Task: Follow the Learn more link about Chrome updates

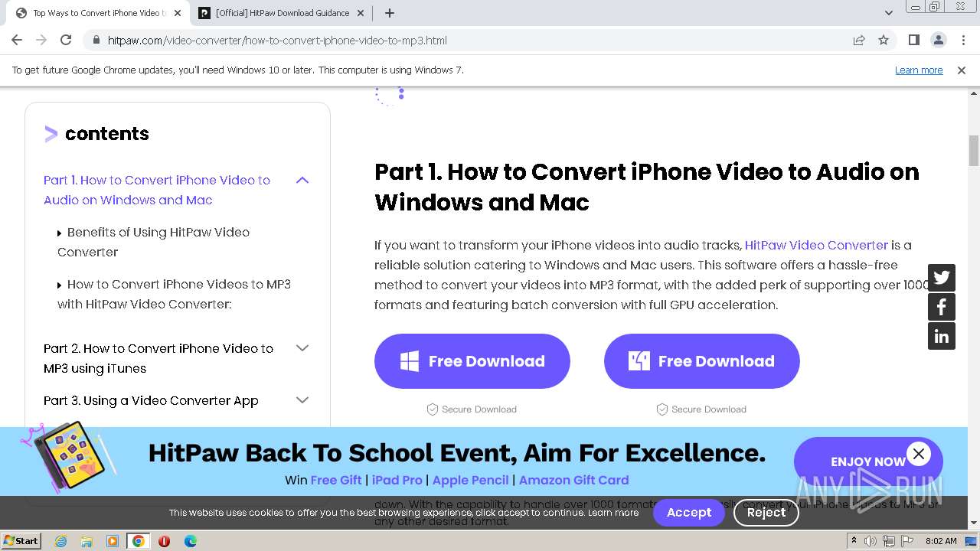Action: [x=919, y=70]
